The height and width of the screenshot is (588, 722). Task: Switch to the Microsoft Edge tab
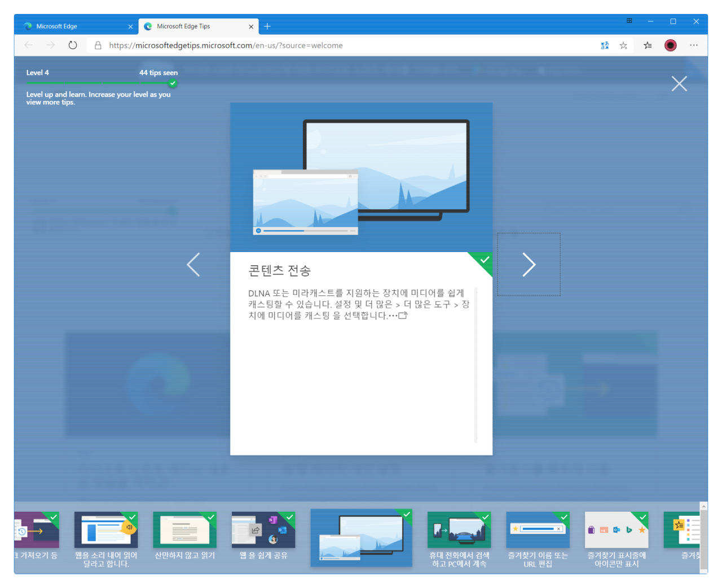tap(76, 26)
